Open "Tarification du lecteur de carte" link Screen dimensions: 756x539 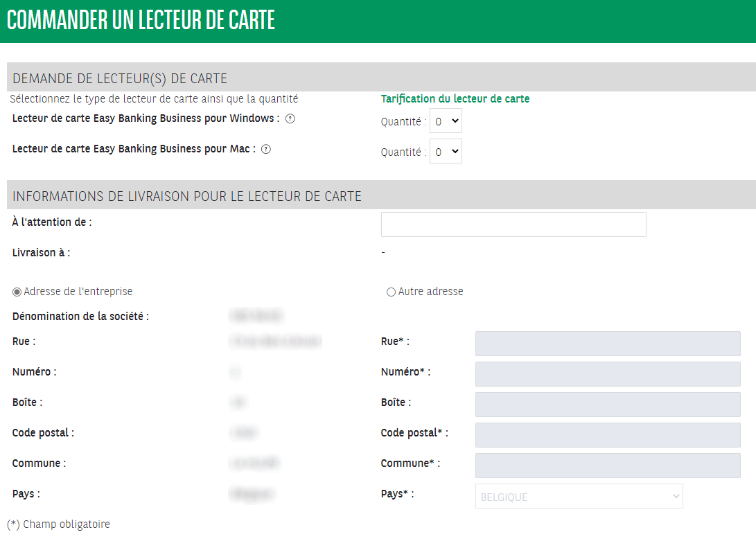[455, 99]
